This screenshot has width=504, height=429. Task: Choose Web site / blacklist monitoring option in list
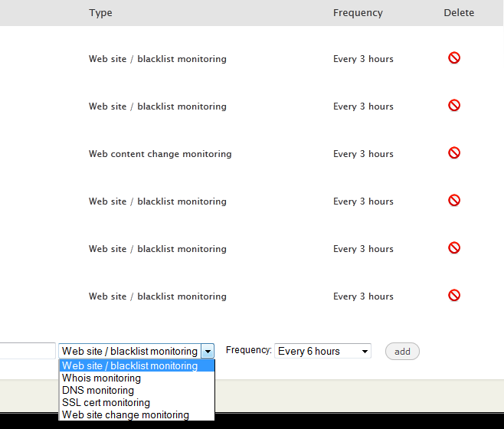136,365
